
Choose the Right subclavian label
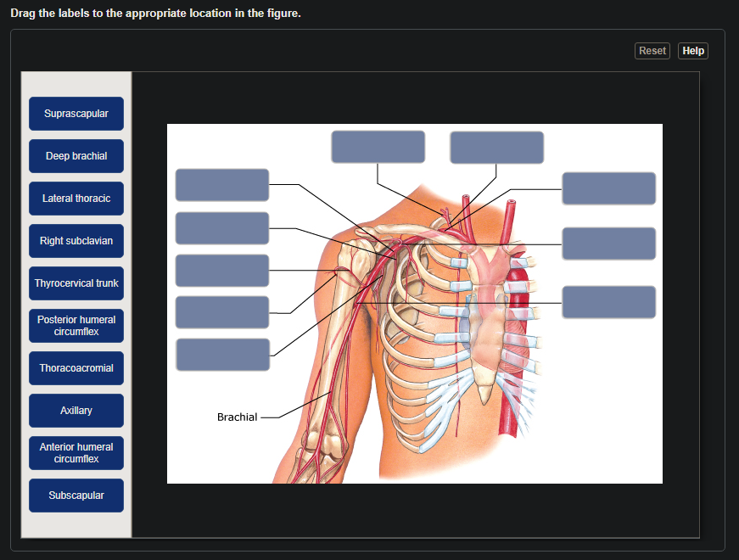[76, 241]
